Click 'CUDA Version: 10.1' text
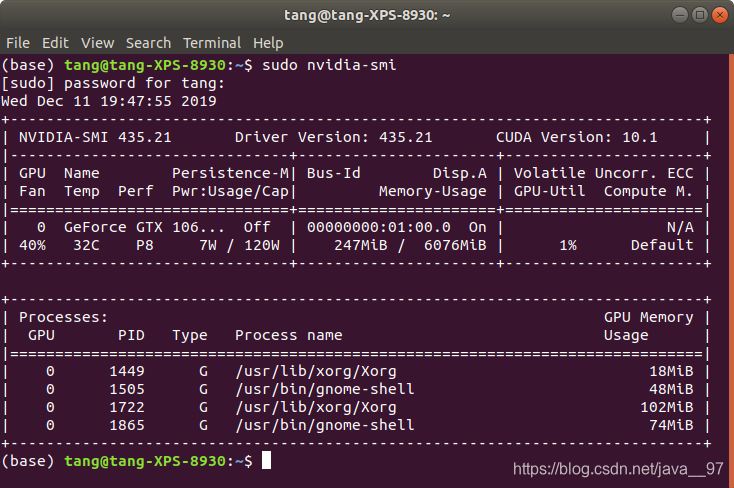The image size is (734, 488). coord(576,137)
